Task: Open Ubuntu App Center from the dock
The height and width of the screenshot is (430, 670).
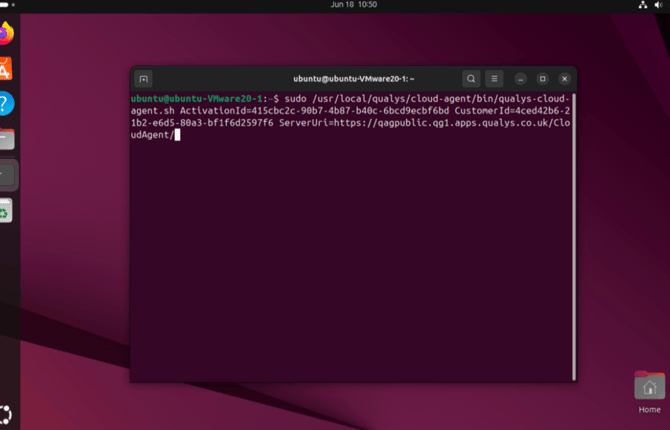Action: pos(6,68)
